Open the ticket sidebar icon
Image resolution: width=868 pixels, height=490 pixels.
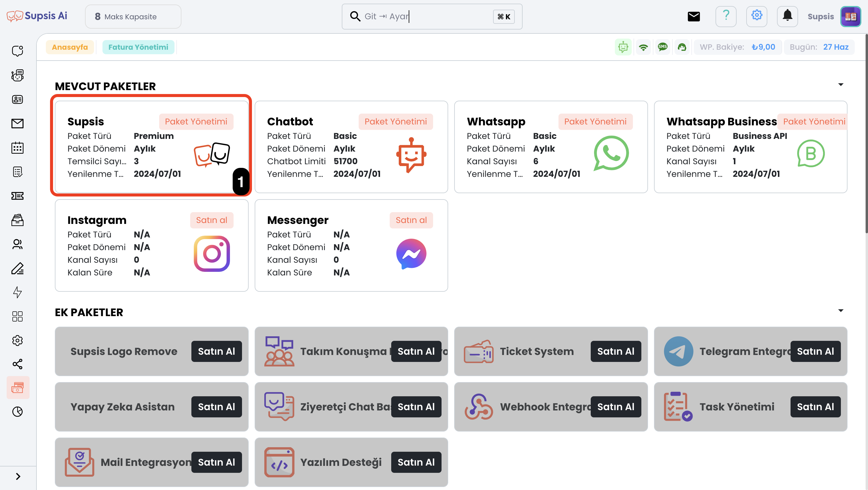(x=17, y=196)
